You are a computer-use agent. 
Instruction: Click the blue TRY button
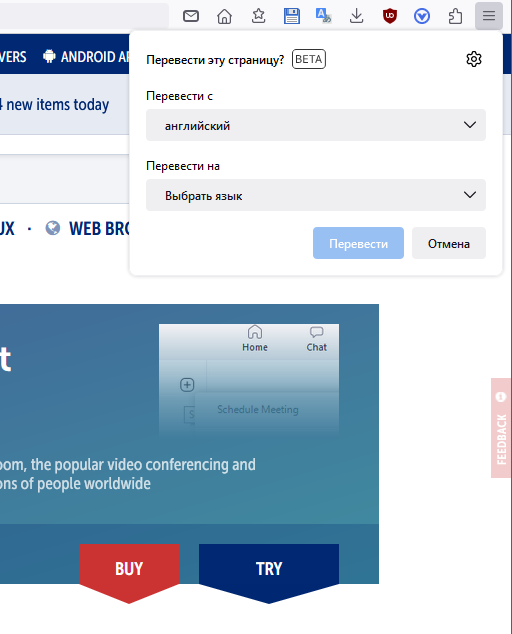pyautogui.click(x=269, y=569)
